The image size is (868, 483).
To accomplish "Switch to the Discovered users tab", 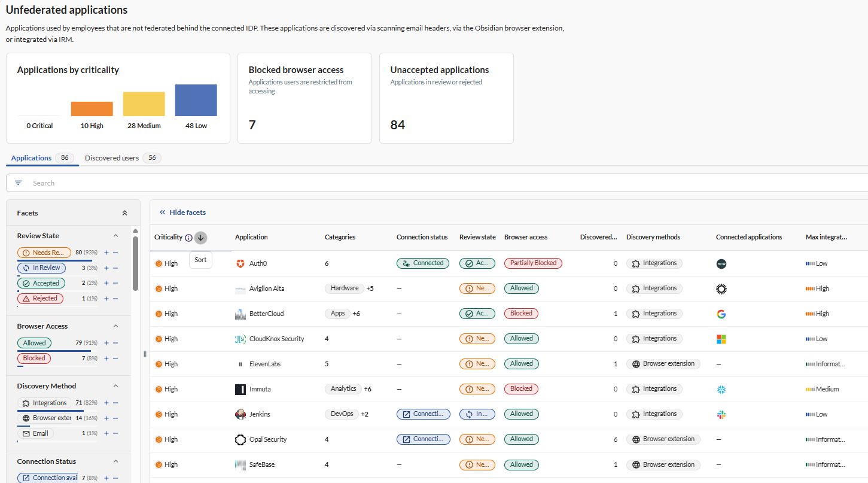I will point(112,158).
